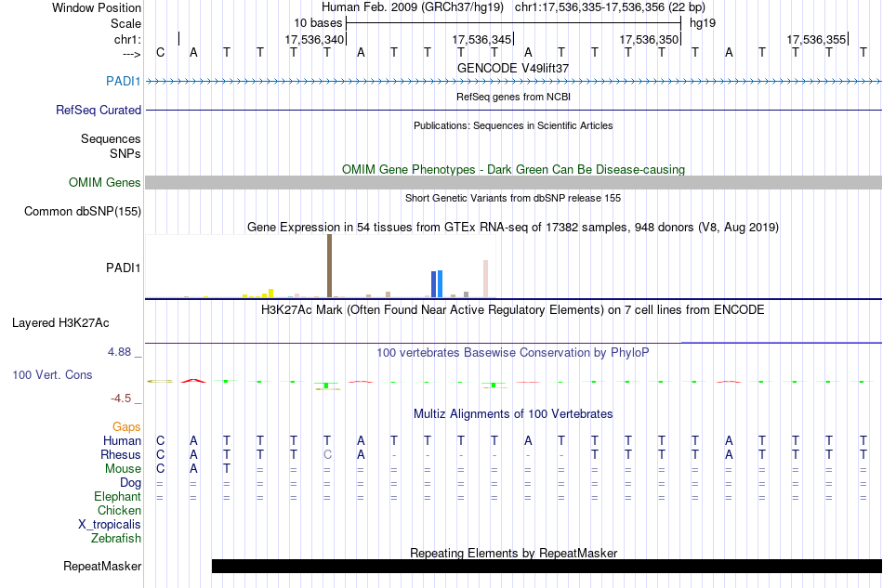Click 'Repeating Elements by RepeatMasker' title
The image size is (883, 588).
tap(513, 553)
